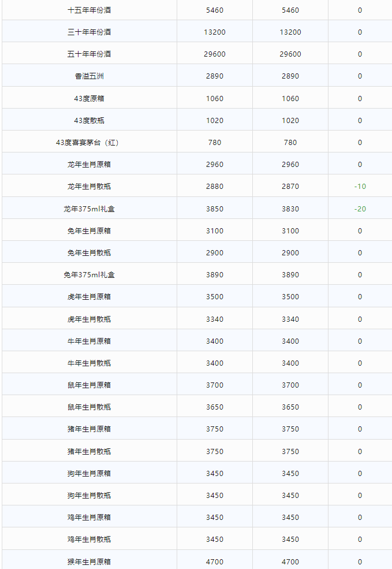392x569 pixels.
Task: Click the 3850 price for 龙年375ml礼盒
Action: 215,209
